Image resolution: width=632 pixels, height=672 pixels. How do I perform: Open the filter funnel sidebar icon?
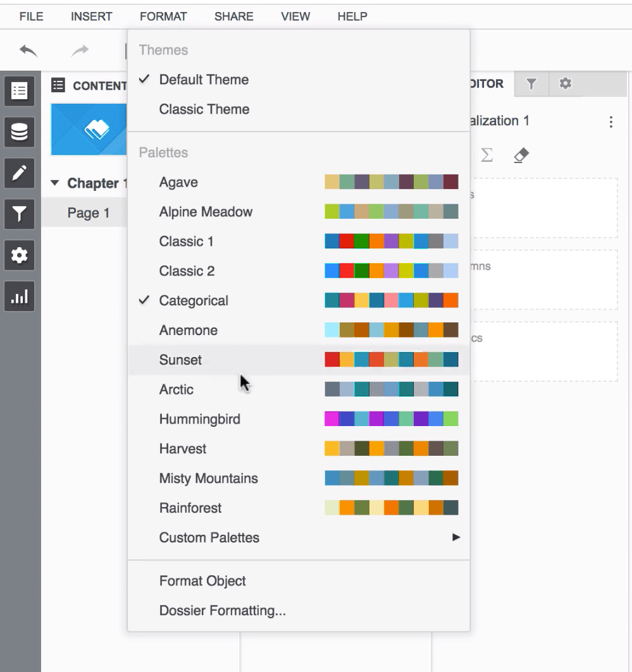[20, 214]
